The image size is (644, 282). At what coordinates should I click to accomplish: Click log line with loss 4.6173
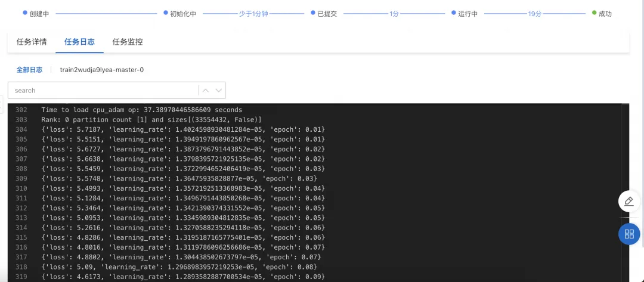183,277
